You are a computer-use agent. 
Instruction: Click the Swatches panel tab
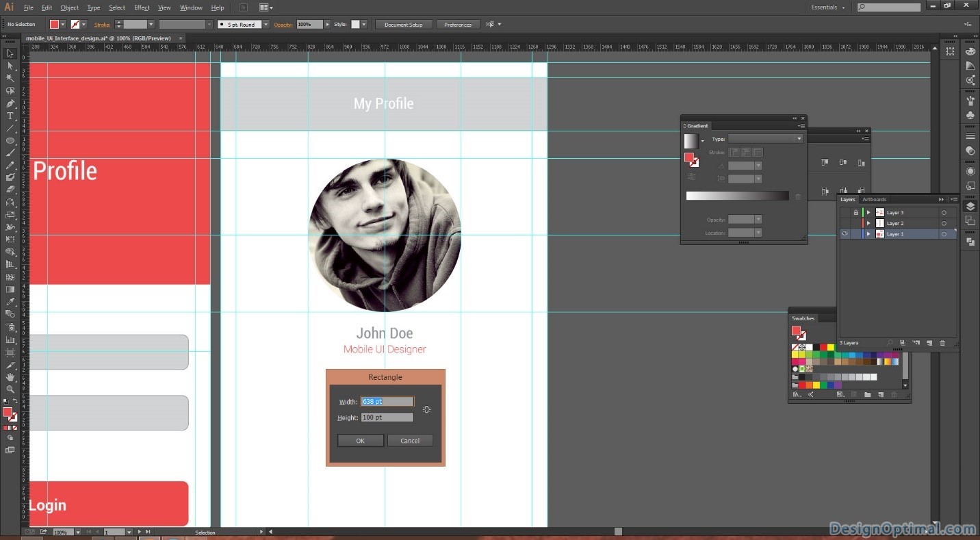803,318
